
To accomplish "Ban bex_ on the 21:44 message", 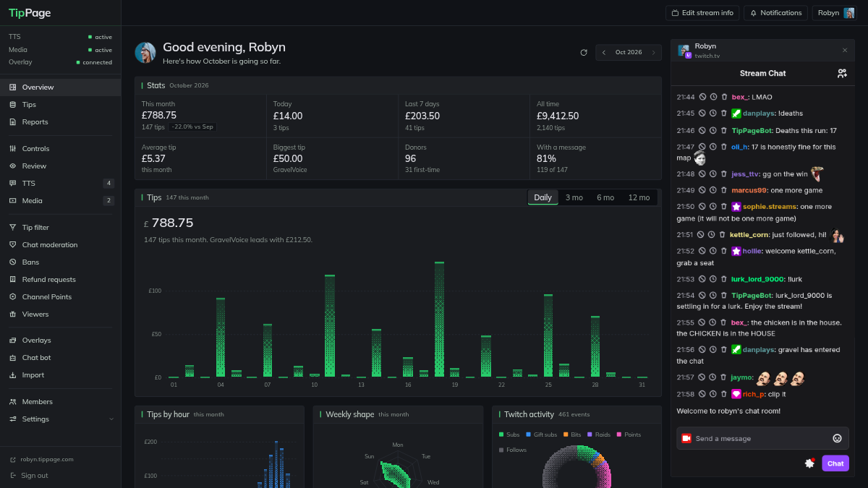I will tap(702, 97).
